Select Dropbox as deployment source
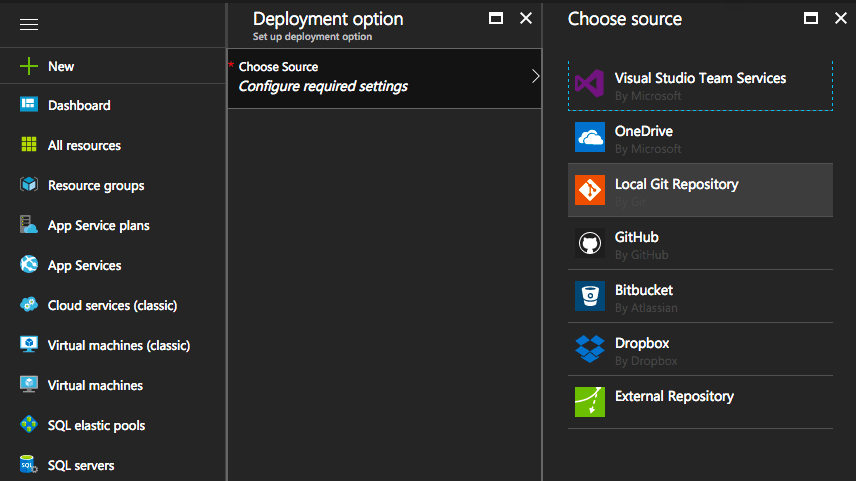Image resolution: width=856 pixels, height=481 pixels. coord(700,349)
